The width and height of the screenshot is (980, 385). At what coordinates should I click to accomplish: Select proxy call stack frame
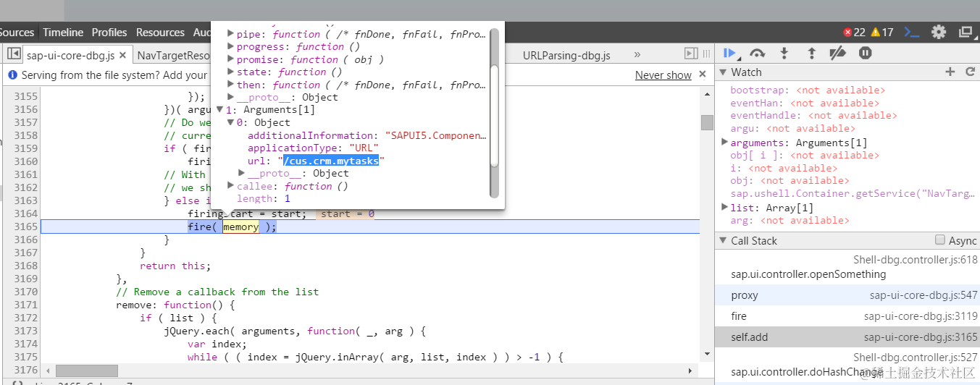[x=846, y=295]
